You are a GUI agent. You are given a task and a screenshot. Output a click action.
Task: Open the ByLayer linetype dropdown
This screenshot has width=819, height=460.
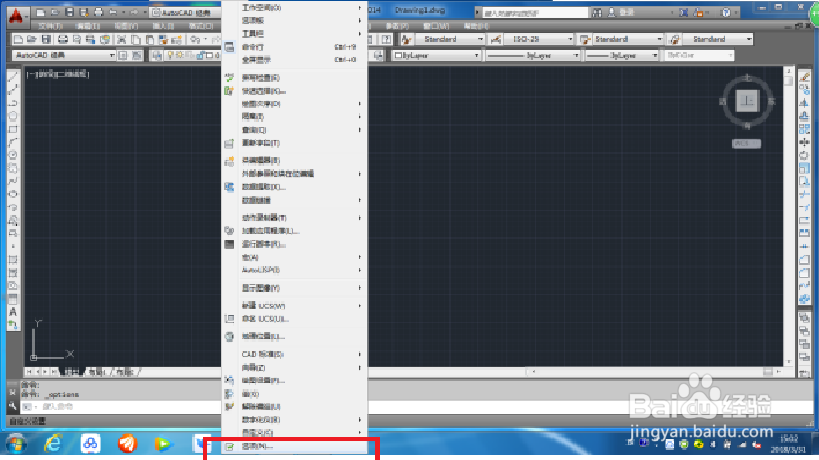pos(532,55)
